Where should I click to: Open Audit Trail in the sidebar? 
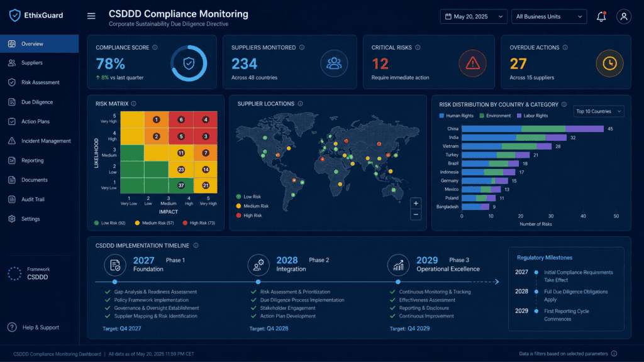pyautogui.click(x=40, y=199)
